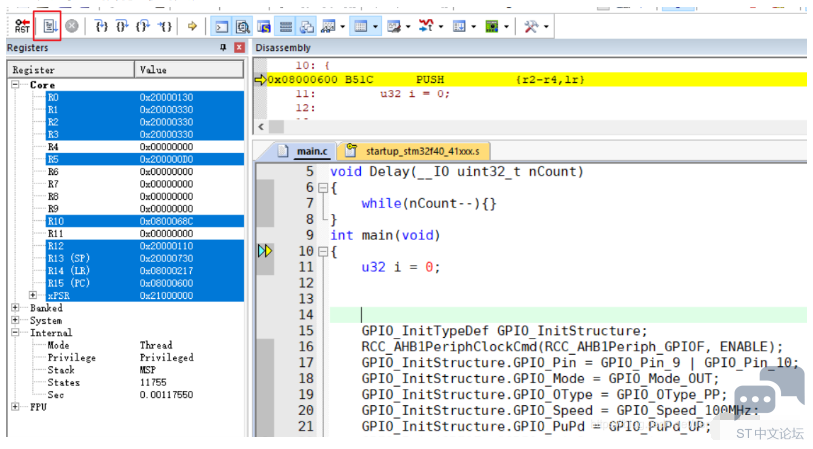Collapse the Delay function fold at line 6
This screenshot has height=449, width=813.
(323, 188)
